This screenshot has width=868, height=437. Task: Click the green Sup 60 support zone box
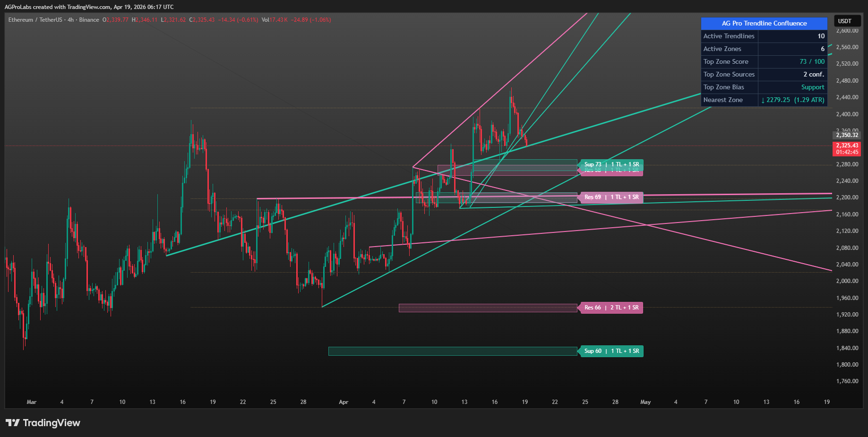pos(453,351)
